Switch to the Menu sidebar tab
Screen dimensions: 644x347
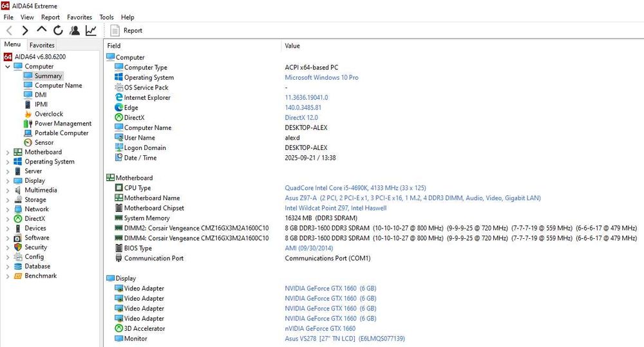pos(13,44)
